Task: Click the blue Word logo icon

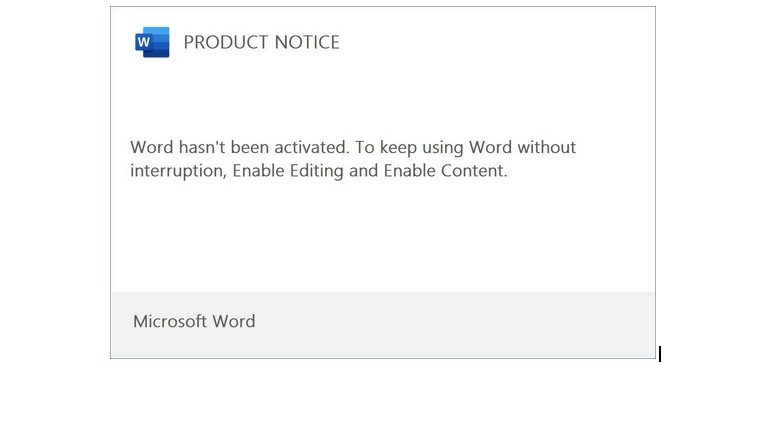Action: [152, 42]
